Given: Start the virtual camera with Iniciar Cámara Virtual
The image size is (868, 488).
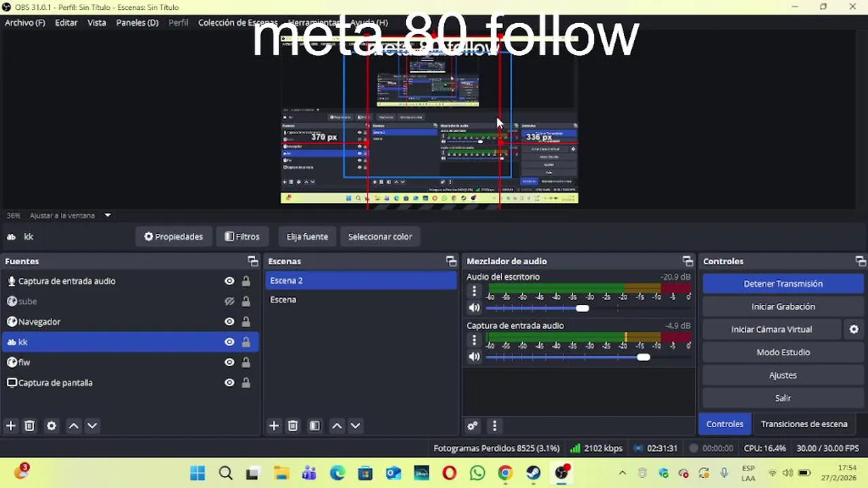Looking at the screenshot, I should coord(772,329).
